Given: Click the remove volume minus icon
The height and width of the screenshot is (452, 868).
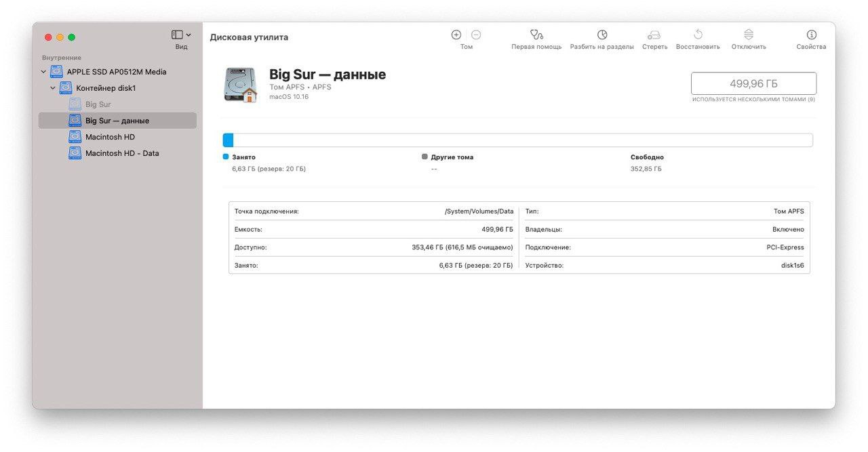Looking at the screenshot, I should [x=476, y=35].
